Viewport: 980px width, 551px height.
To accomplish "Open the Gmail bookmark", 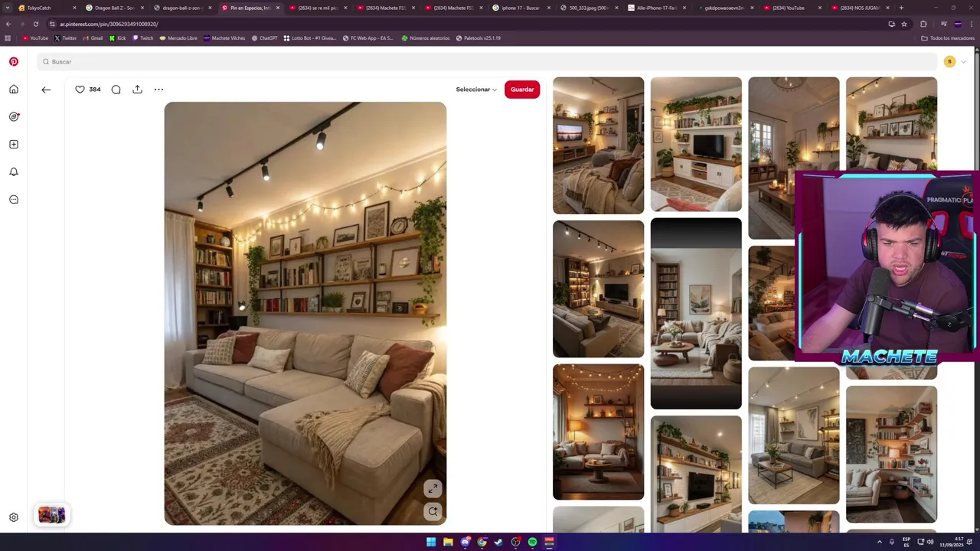I will click(x=93, y=37).
